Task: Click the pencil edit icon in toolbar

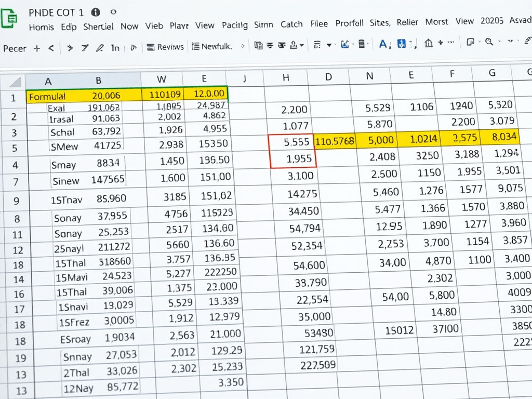Action: [100, 48]
